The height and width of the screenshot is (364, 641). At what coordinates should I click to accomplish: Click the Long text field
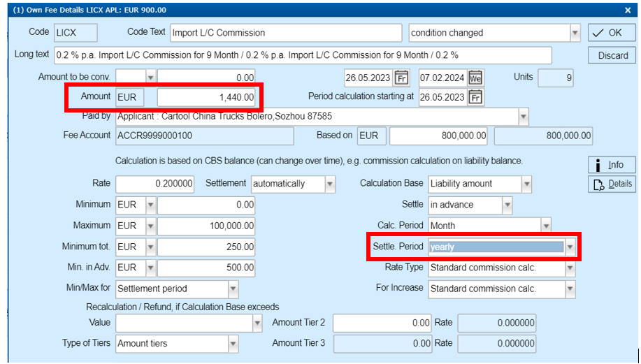[x=303, y=55]
